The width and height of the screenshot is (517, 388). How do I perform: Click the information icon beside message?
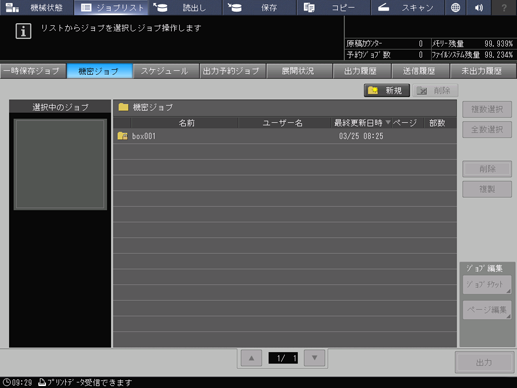pos(23,31)
